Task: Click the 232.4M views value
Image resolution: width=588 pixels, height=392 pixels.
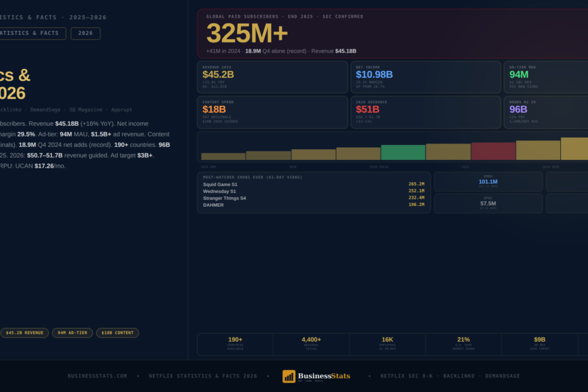Action: pos(416,198)
